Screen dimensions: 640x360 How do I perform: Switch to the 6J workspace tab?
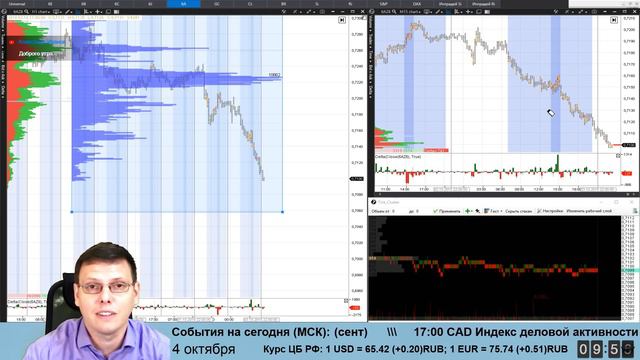click(150, 4)
